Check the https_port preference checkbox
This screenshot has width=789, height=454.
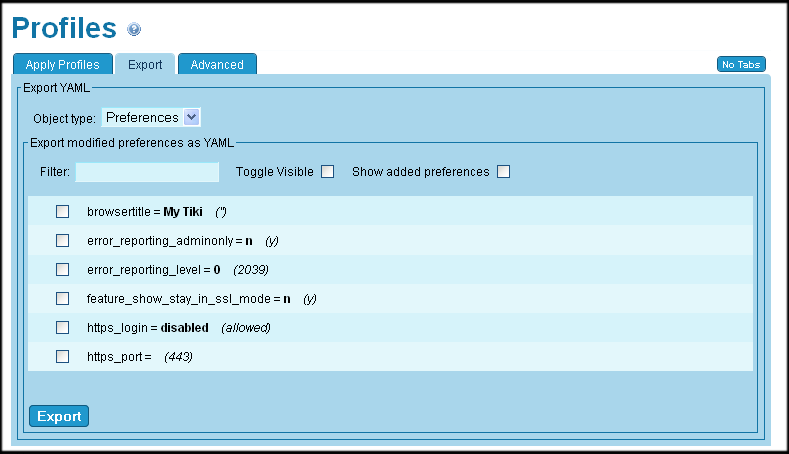pos(62,357)
